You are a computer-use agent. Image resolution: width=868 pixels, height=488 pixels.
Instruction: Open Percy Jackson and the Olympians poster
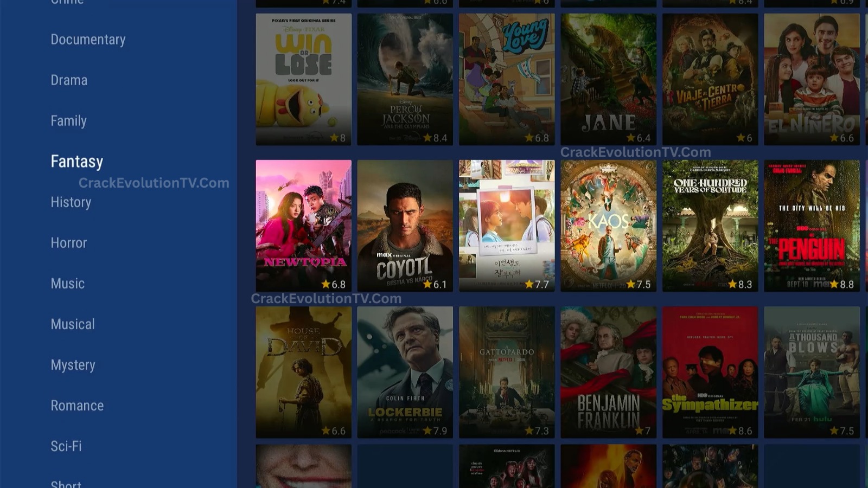[405, 80]
